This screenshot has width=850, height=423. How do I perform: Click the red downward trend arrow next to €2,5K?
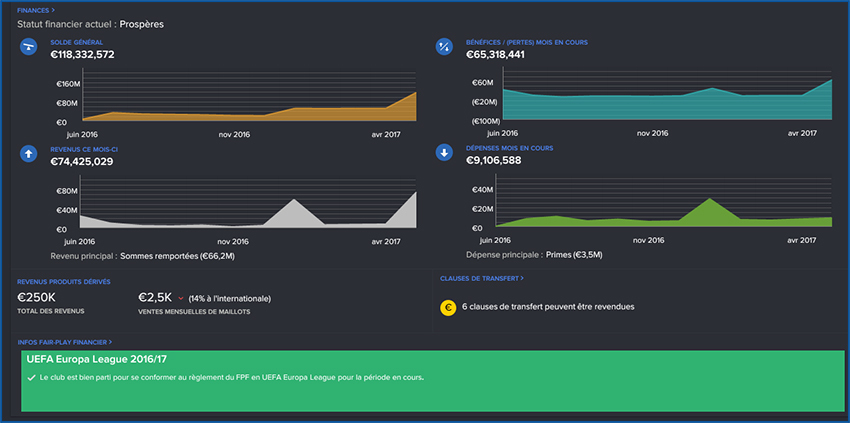click(x=180, y=297)
